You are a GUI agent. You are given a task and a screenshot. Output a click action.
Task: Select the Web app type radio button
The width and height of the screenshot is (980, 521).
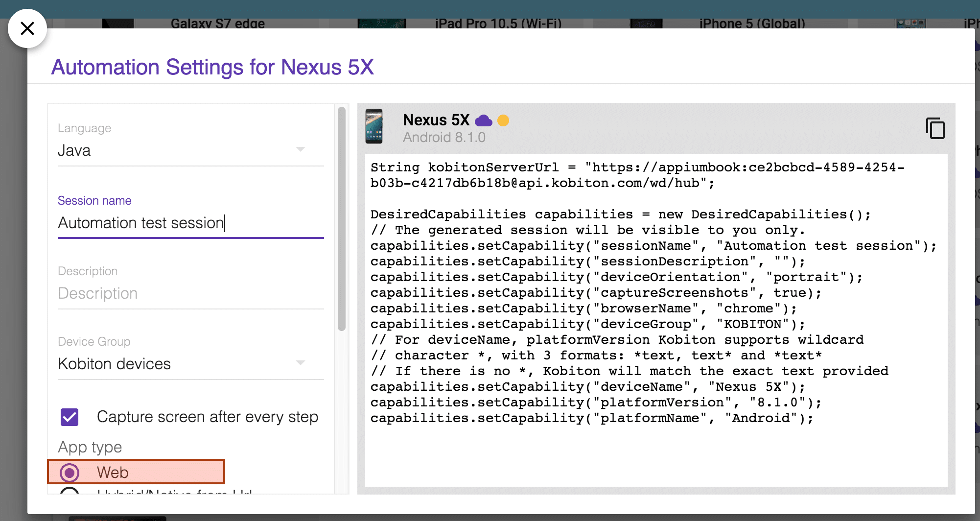tap(70, 473)
